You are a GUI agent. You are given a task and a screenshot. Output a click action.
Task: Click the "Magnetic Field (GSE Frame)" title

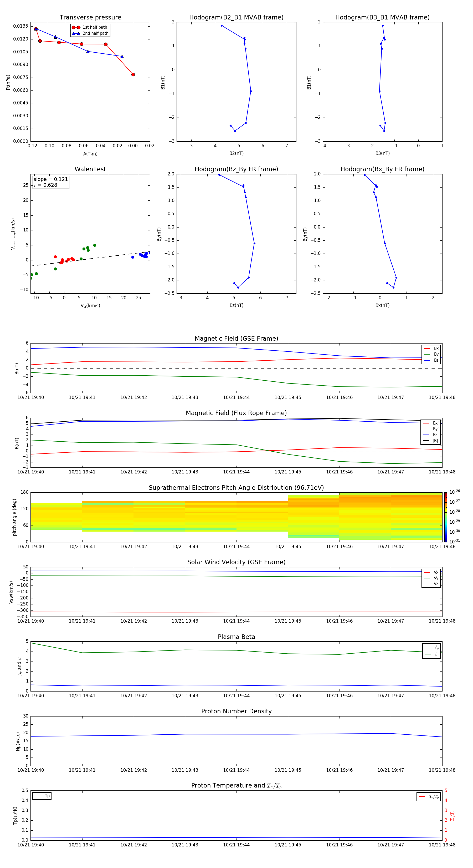pos(236,339)
